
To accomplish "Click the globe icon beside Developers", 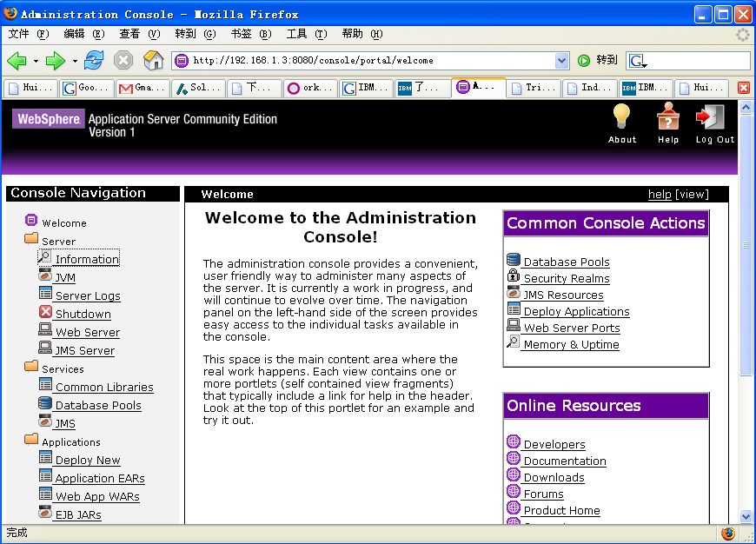I will tap(514, 441).
